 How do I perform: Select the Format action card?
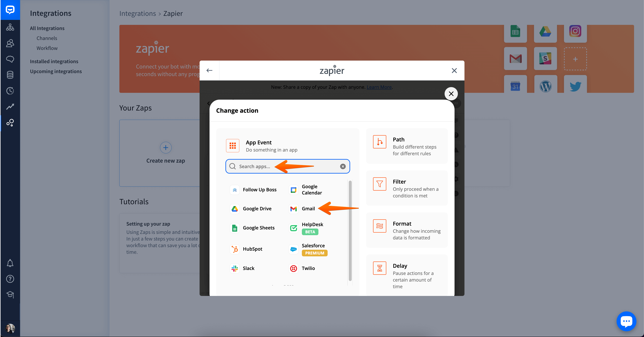(x=407, y=230)
